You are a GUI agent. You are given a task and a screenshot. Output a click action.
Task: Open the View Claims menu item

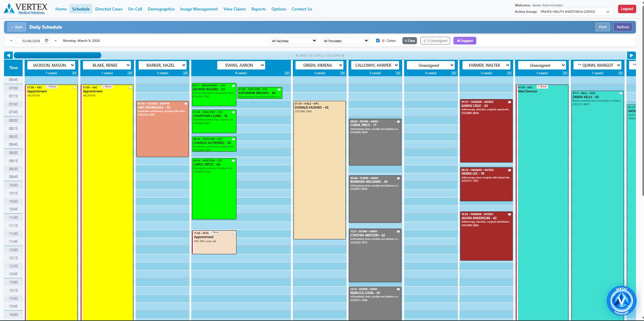pos(234,9)
